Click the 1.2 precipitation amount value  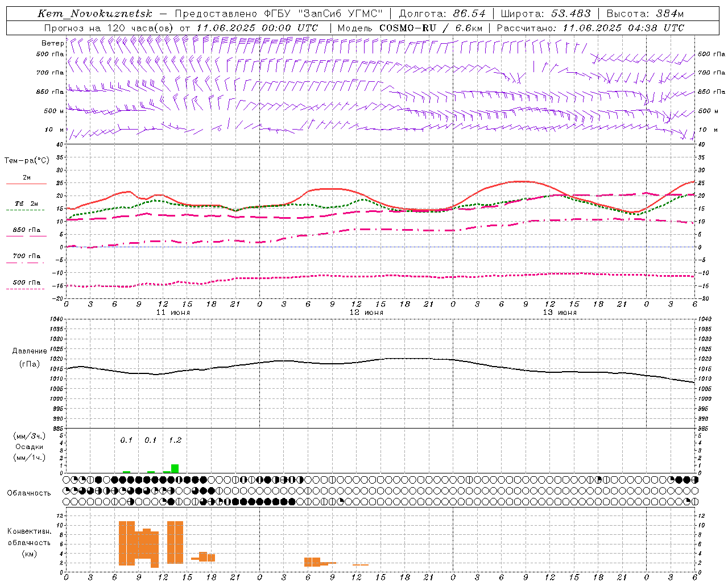[175, 440]
